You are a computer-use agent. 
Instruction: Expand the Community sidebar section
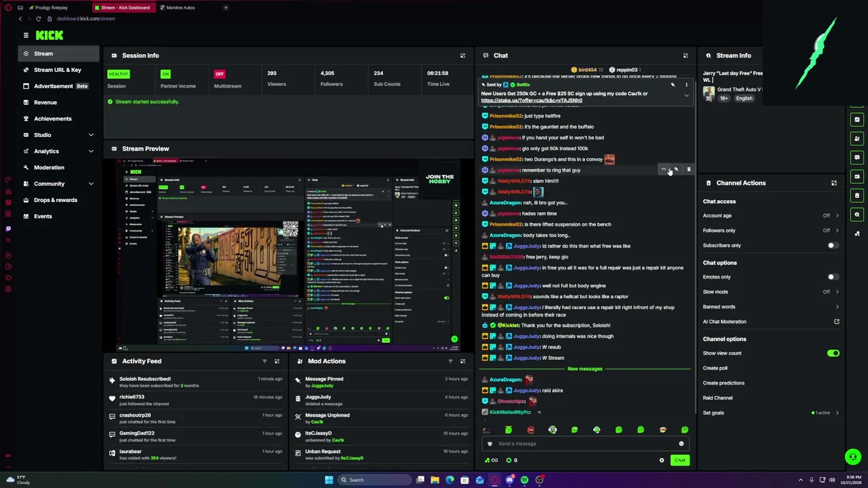click(91, 184)
